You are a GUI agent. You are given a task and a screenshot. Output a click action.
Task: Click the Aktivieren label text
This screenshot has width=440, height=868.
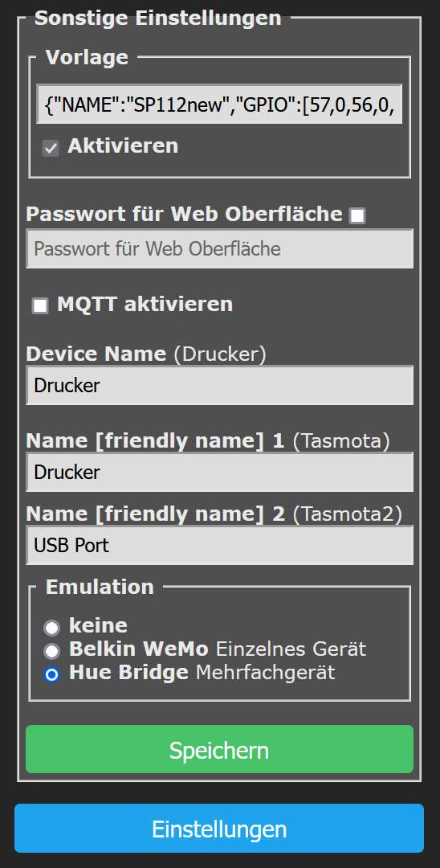(123, 146)
